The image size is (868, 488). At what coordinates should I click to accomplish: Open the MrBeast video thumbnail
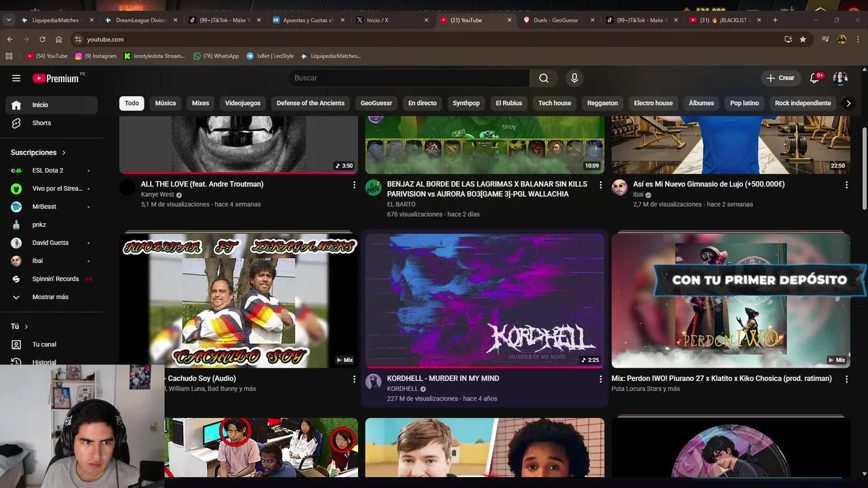[485, 447]
